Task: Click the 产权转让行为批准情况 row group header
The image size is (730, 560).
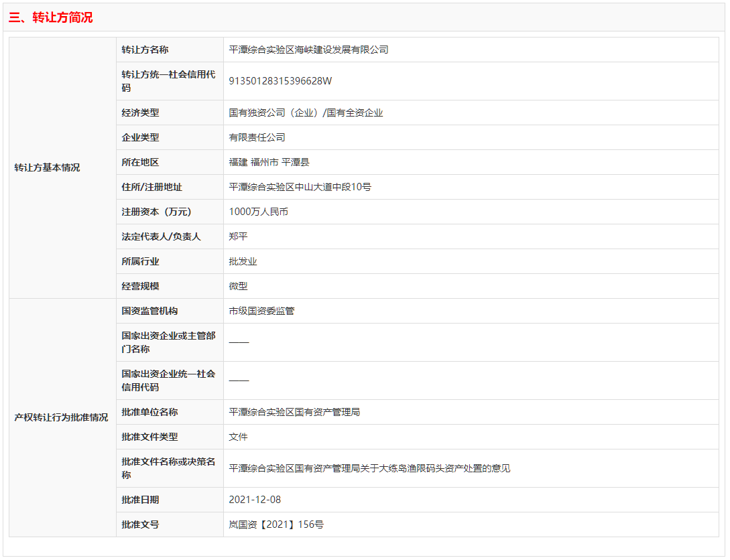Action: [x=61, y=417]
